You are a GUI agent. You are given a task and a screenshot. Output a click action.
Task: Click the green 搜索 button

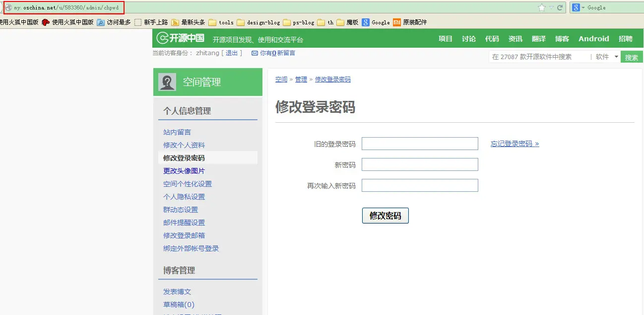[x=632, y=57]
